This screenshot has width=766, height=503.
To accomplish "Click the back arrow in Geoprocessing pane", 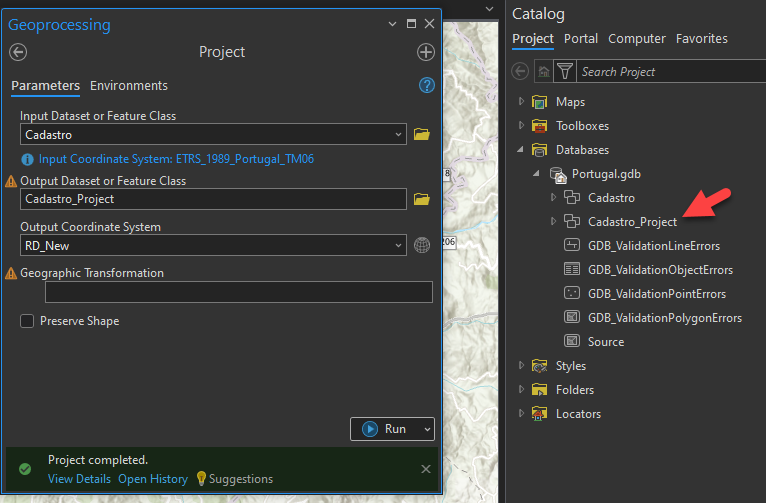I will (18, 53).
